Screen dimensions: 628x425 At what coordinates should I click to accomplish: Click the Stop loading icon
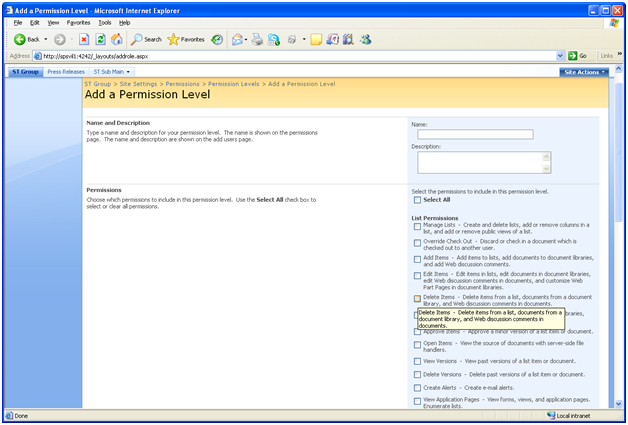tap(84, 39)
